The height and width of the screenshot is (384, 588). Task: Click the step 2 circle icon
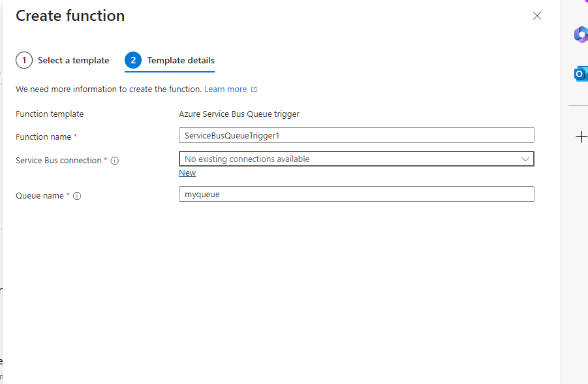coord(133,61)
